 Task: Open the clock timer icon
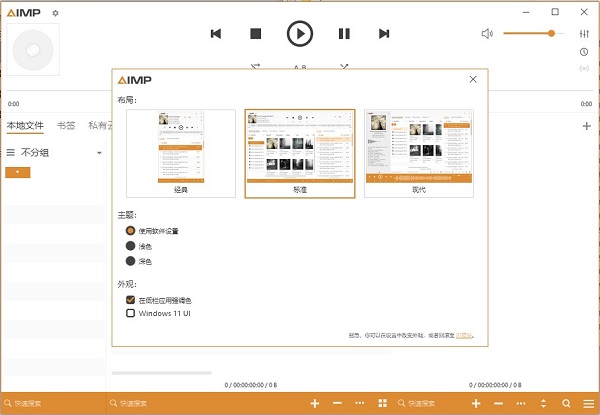pos(584,52)
